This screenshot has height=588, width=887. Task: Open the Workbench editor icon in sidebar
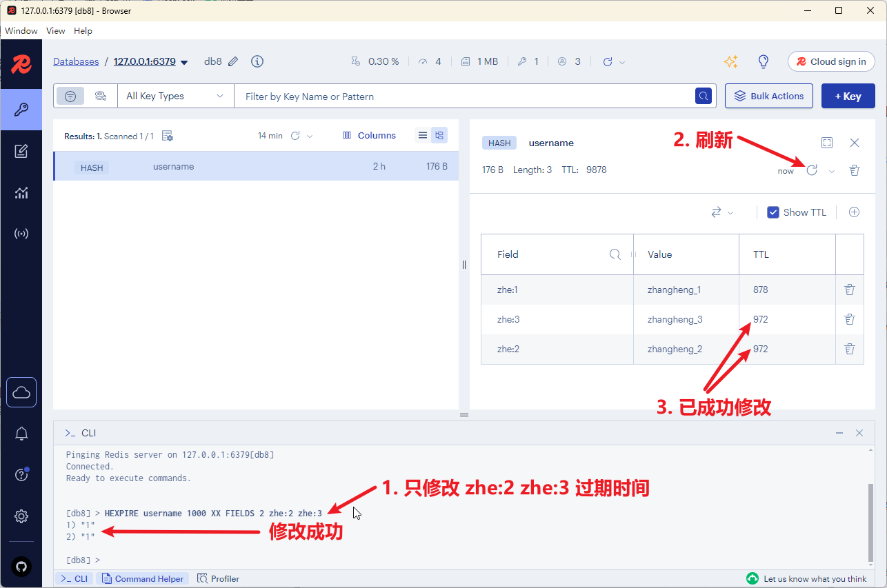21,151
